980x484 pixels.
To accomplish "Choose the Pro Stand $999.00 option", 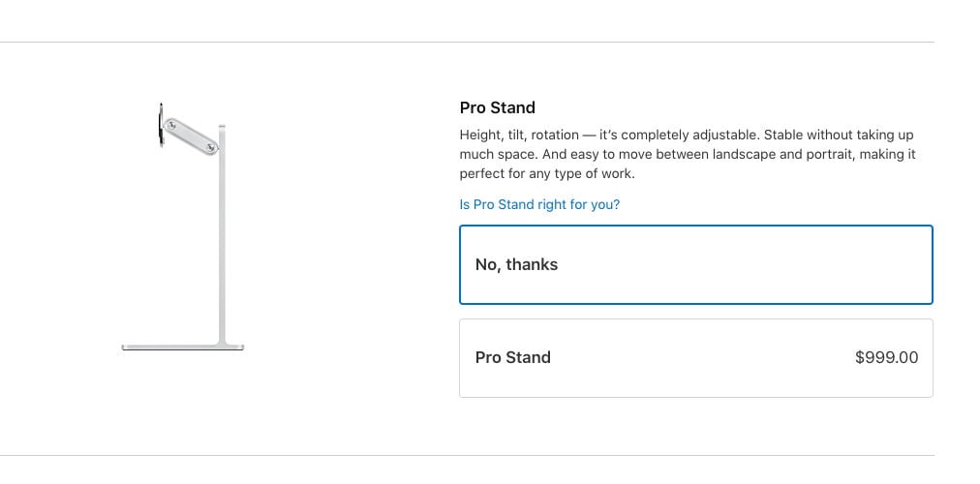I will coord(695,358).
